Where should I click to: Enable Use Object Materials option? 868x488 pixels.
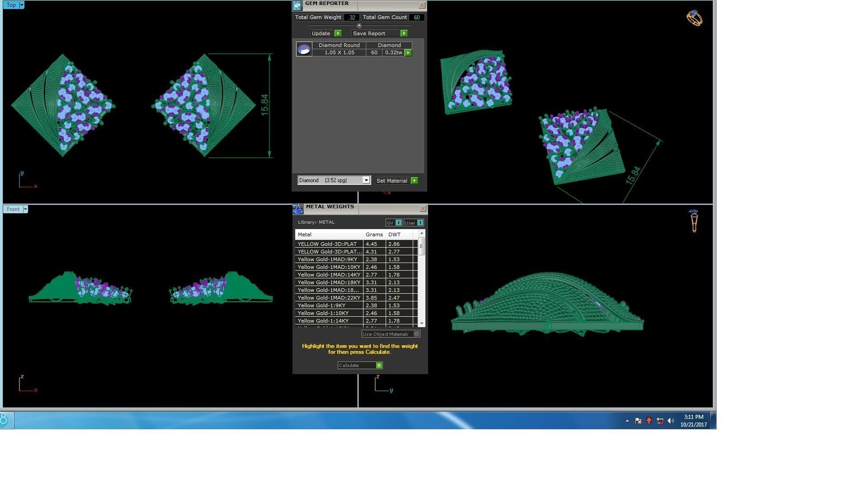416,334
